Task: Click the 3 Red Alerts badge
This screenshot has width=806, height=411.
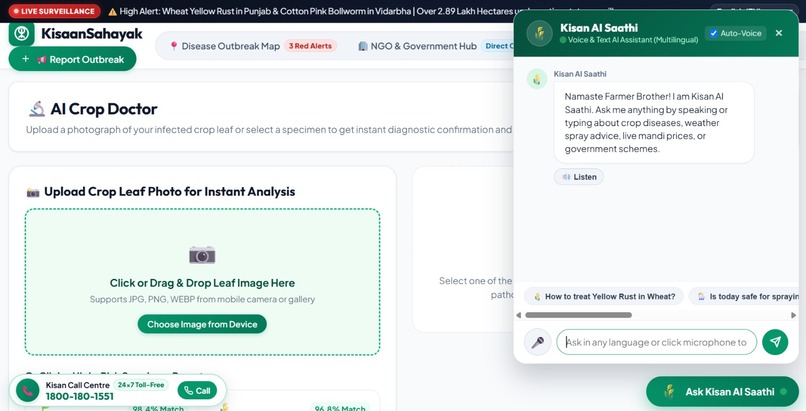Action: [x=310, y=46]
